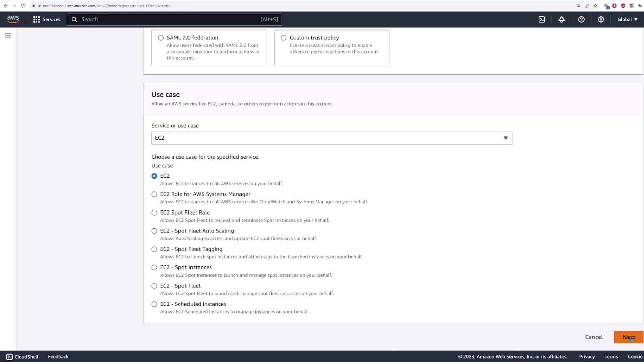Open the help question mark icon
This screenshot has height=362, width=644.
click(581, 19)
